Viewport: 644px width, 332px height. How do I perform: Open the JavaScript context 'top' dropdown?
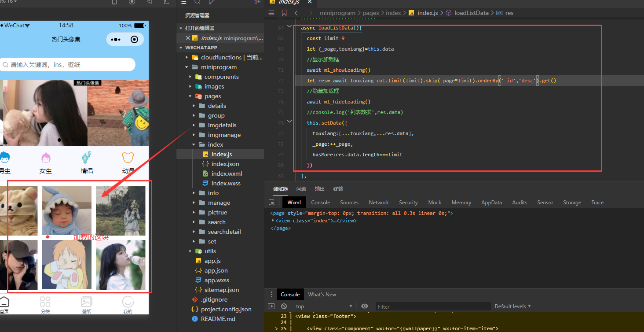tap(324, 306)
